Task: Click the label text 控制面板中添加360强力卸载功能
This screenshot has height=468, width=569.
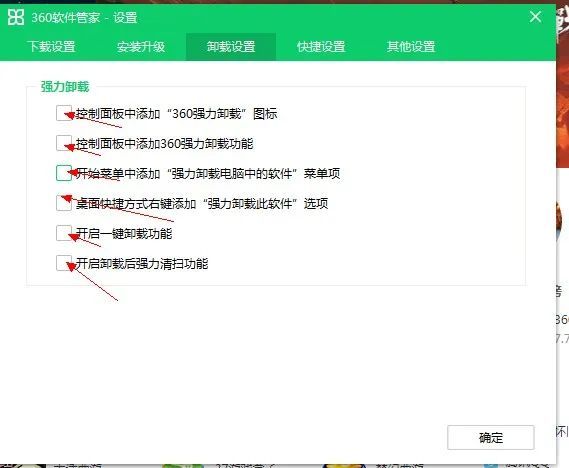Action: click(x=164, y=144)
